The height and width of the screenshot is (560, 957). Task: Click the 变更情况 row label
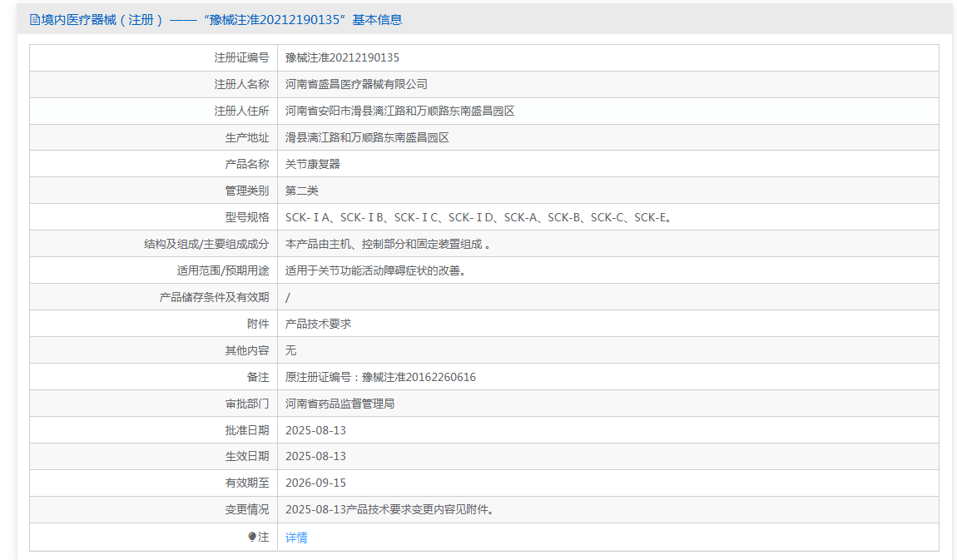coord(247,509)
